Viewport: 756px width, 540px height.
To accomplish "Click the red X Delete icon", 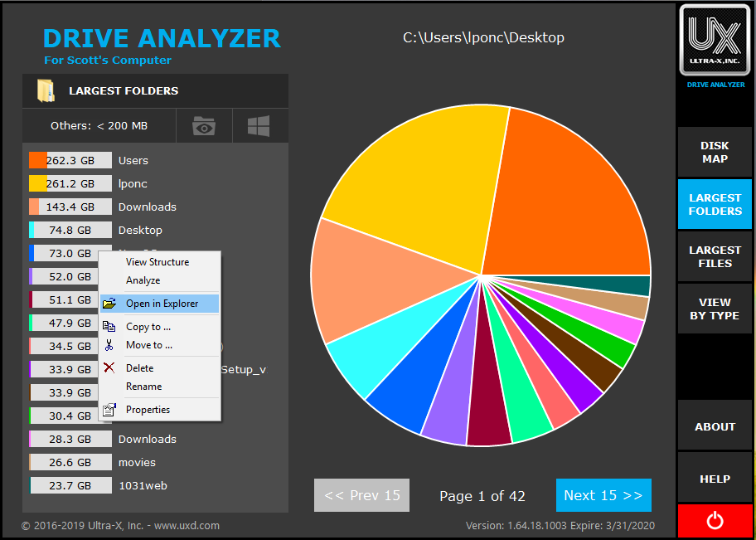I will point(109,368).
